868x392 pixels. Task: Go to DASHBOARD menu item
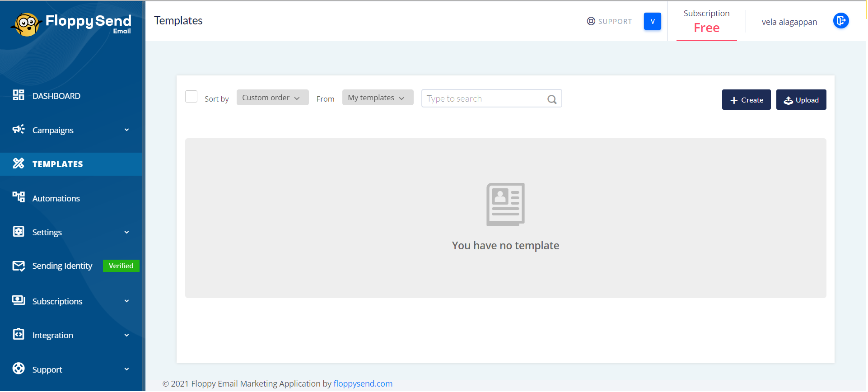pyautogui.click(x=71, y=96)
